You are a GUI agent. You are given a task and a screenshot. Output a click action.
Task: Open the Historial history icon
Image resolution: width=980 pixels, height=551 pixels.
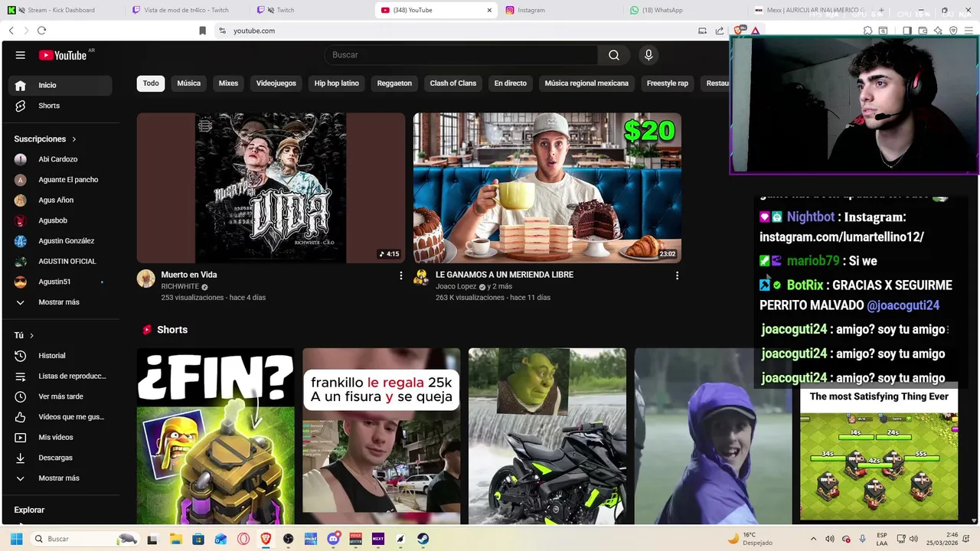21,356
